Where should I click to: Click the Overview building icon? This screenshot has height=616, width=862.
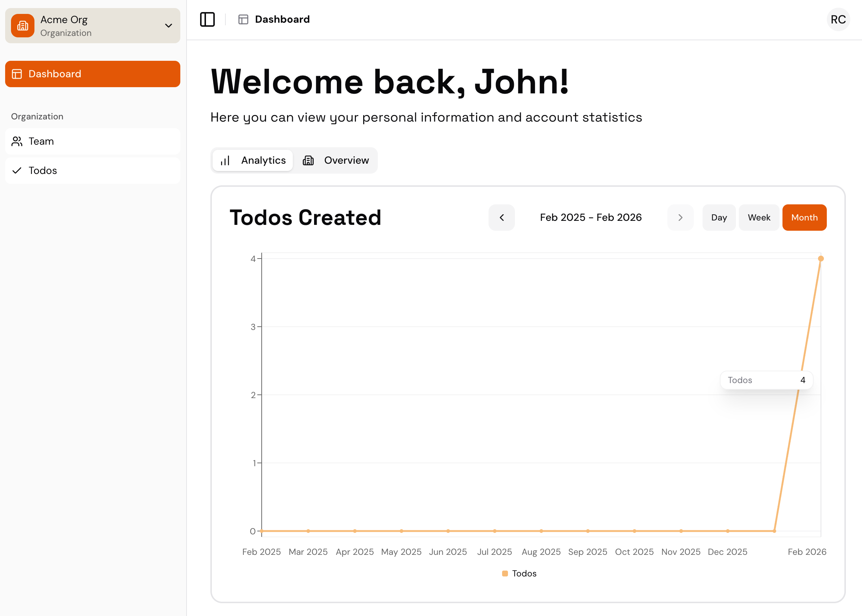[x=308, y=160]
